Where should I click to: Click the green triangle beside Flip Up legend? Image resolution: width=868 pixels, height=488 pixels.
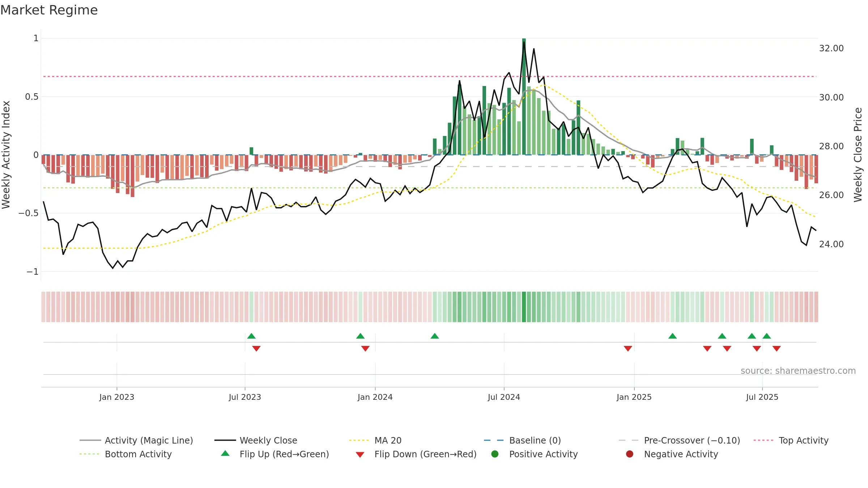click(225, 453)
